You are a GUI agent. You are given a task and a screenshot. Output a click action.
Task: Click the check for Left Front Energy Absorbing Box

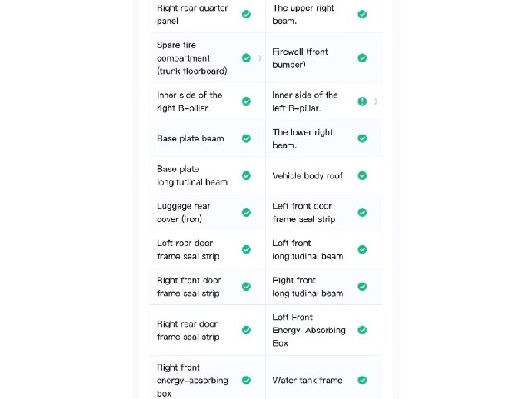362,330
